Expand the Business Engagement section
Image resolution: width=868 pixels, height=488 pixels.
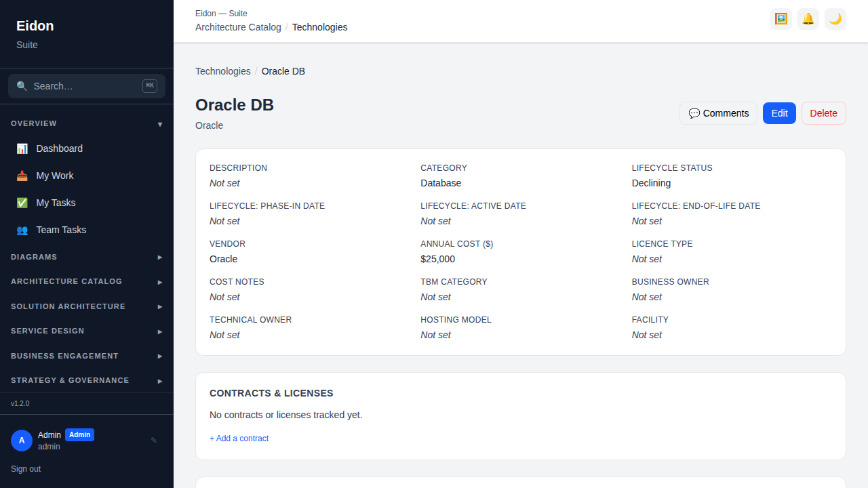87,356
